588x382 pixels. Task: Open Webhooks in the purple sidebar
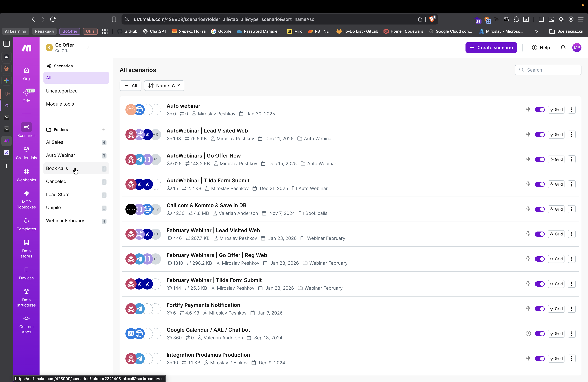click(x=26, y=175)
